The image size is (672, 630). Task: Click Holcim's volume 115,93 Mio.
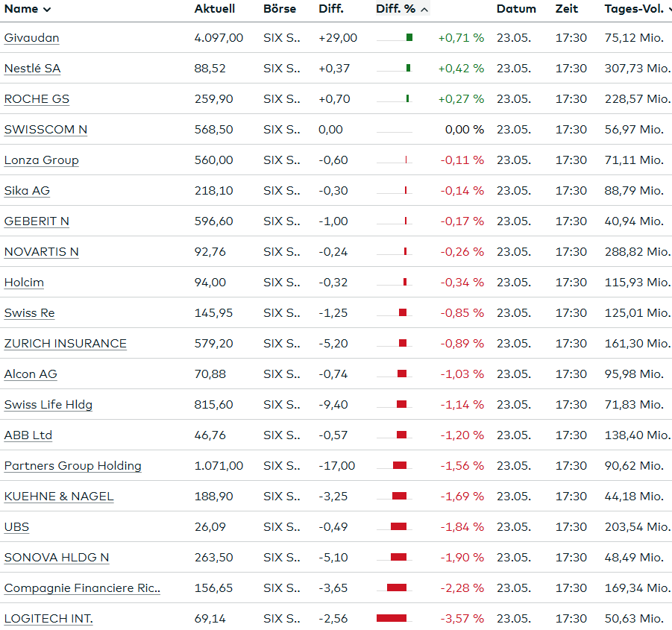click(x=637, y=283)
